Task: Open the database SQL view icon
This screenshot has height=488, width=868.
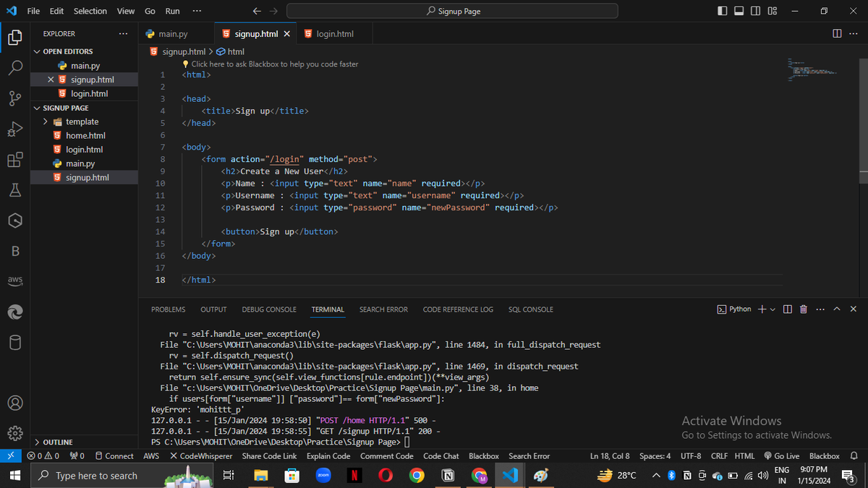Action: pos(14,342)
